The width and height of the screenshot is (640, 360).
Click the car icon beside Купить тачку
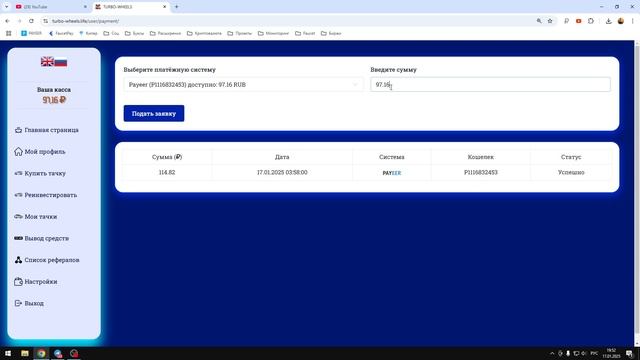18,173
